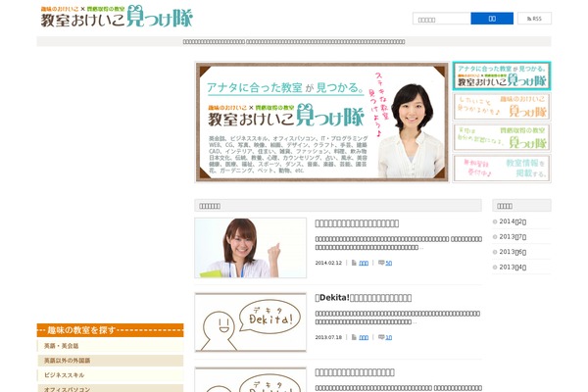
Task: Click the 趣味の教室を探す orange header
Action: point(110,330)
